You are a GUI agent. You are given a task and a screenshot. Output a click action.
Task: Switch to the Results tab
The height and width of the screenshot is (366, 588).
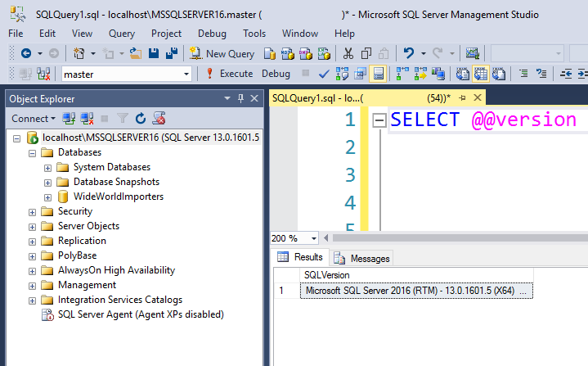click(x=300, y=257)
